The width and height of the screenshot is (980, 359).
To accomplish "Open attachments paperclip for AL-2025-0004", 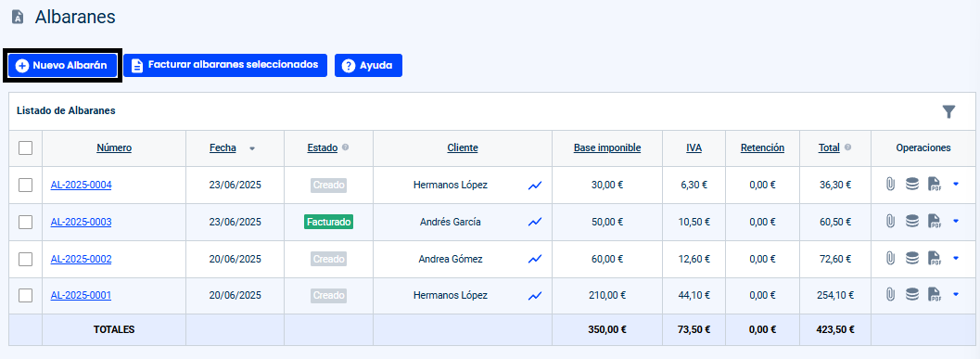I will point(891,185).
